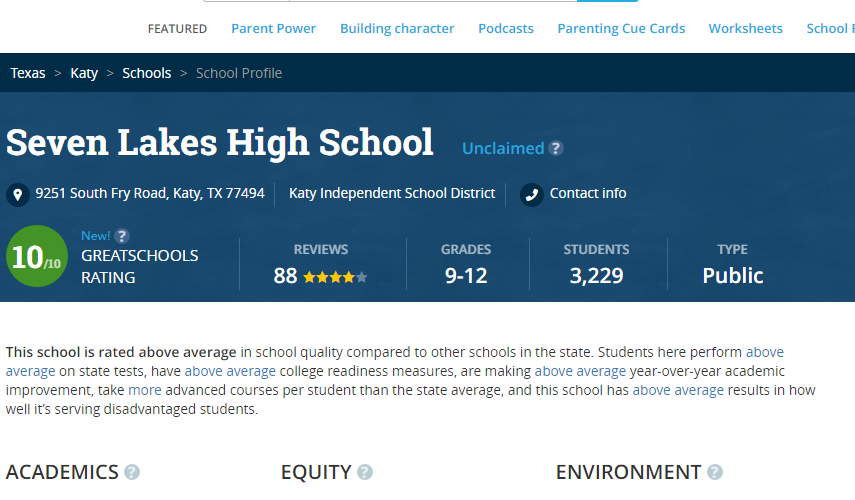The width and height of the screenshot is (855, 500).
Task: Click the green 10/10 rating badge
Action: (39, 258)
